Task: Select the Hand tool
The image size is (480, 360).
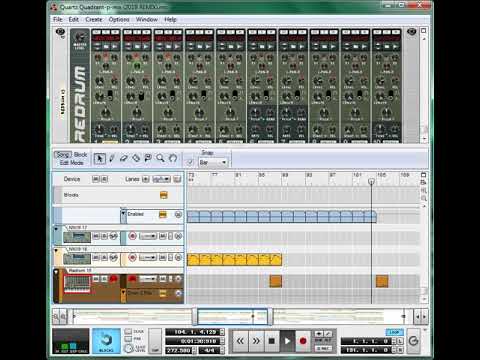Action: click(x=173, y=158)
